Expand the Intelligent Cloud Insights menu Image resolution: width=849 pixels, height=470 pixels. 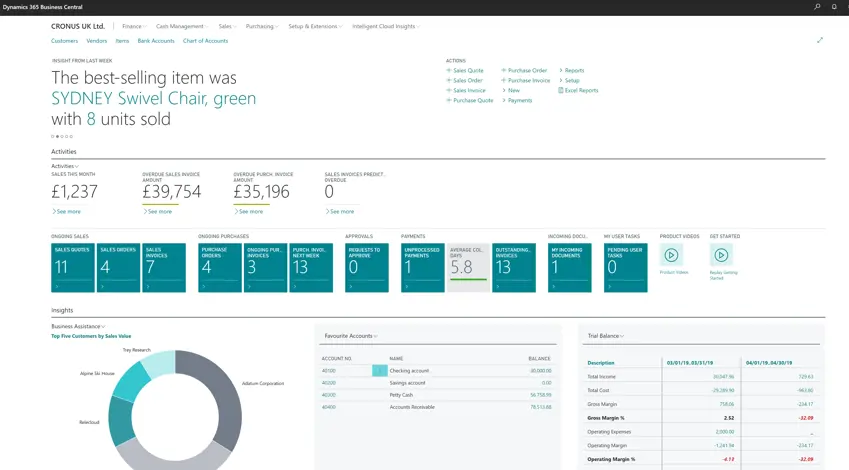(386, 26)
